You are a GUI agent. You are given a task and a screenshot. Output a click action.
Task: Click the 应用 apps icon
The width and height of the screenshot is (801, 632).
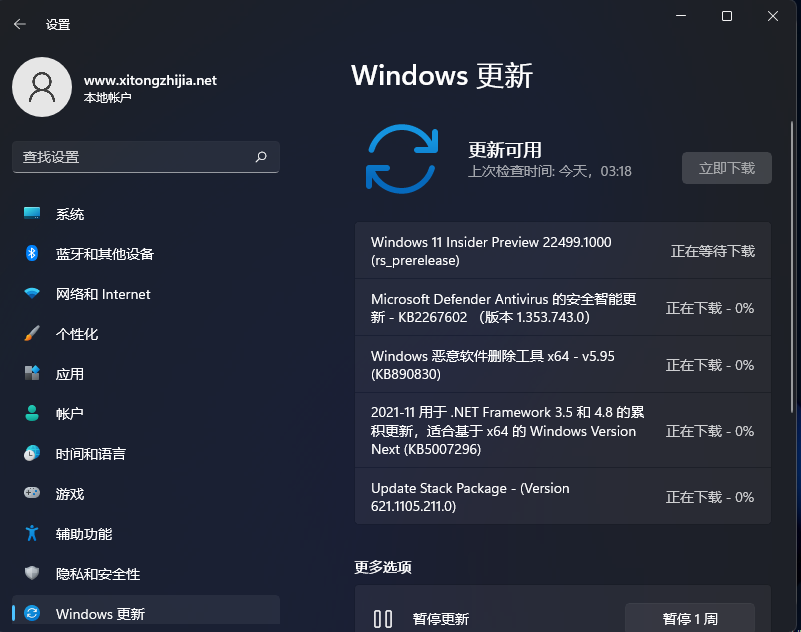32,373
